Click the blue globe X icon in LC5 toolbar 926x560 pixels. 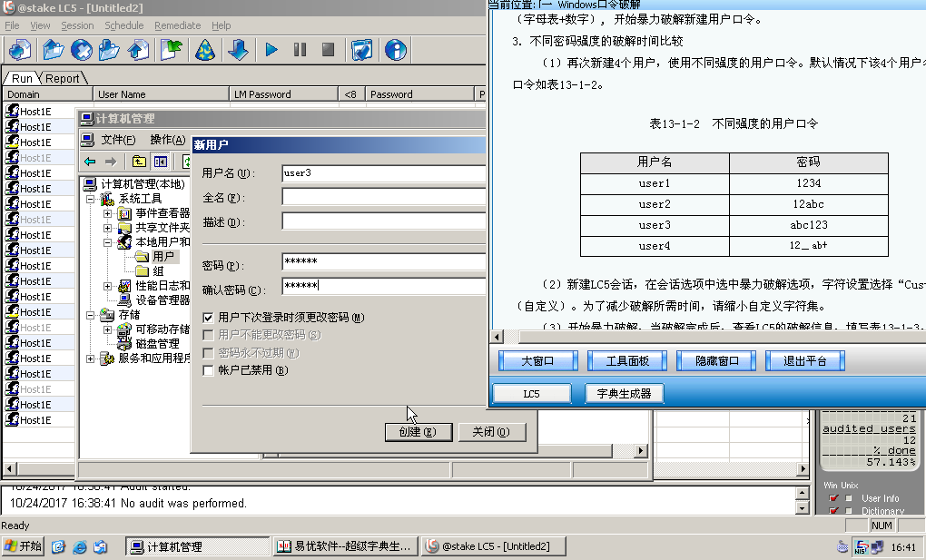82,50
